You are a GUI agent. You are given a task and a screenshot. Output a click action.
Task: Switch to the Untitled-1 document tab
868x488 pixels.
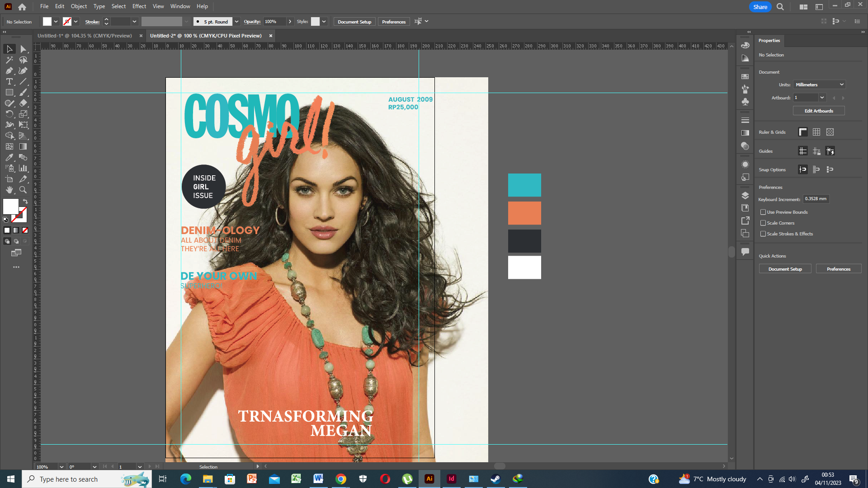(x=85, y=36)
